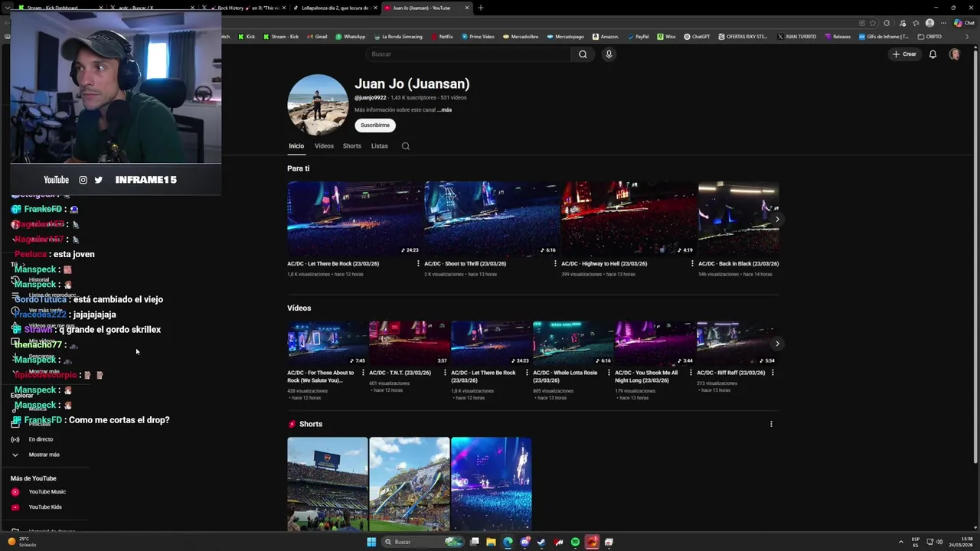Open AC/DC Back in Black thumbnail
Viewport: 980px width, 551px height.
pyautogui.click(x=738, y=219)
